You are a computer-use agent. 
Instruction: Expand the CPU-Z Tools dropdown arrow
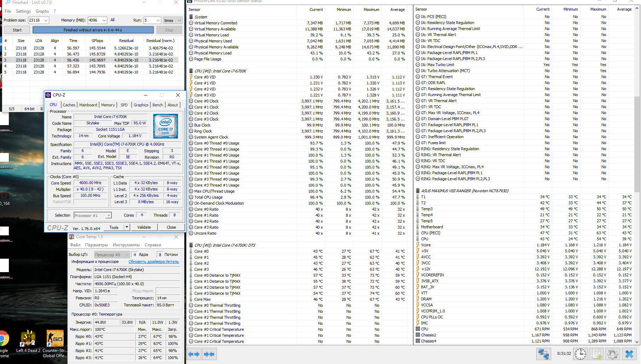[127, 227]
